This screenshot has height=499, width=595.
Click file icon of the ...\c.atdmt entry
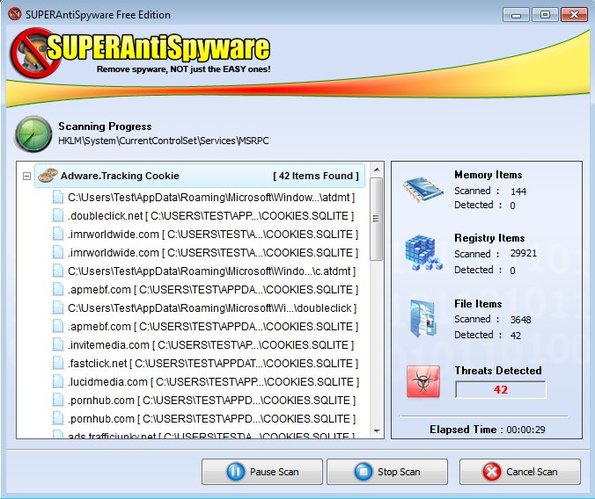pyautogui.click(x=58, y=271)
